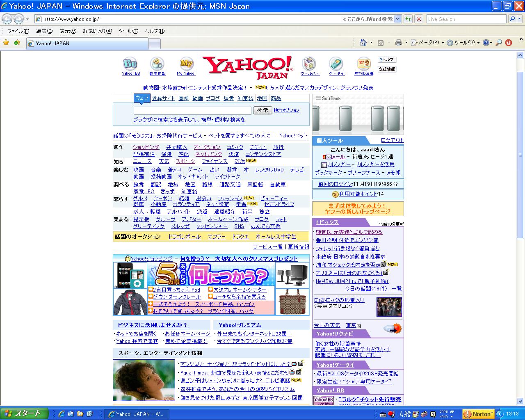Open the Favorites Center star icon
This screenshot has width=525, height=420.
(x=6, y=43)
